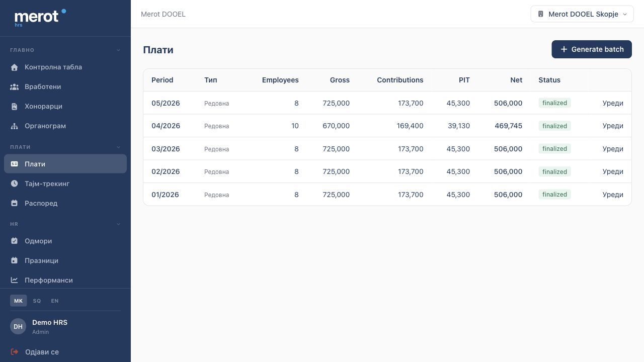Click the Празници calendar icon
The height and width of the screenshot is (362, 644).
pyautogui.click(x=15, y=261)
